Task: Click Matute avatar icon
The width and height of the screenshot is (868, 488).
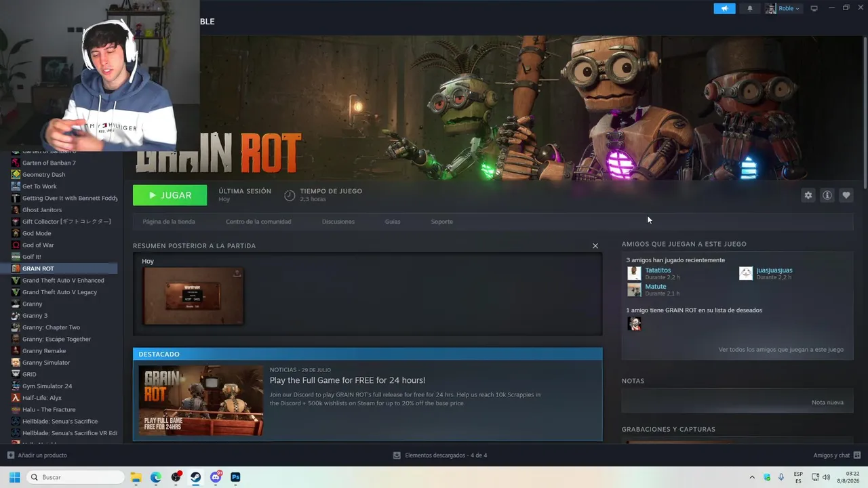Action: pos(634,289)
